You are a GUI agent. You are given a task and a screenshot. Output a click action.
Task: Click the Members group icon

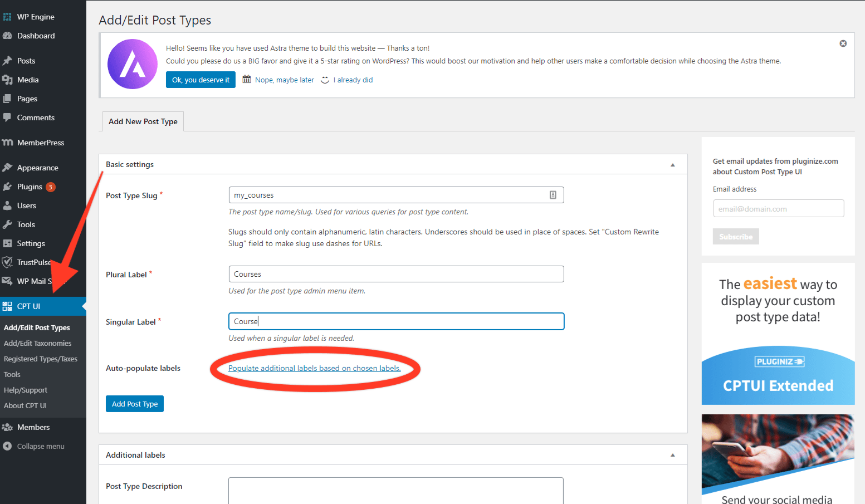point(7,427)
